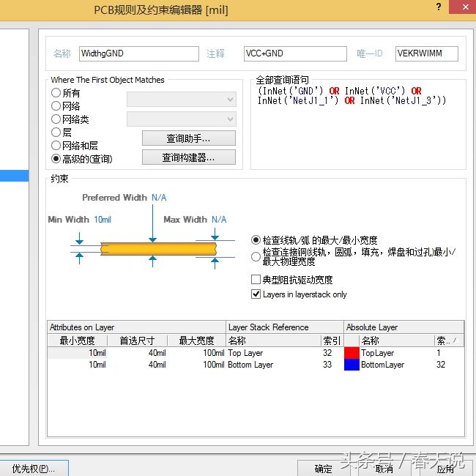The image size is (476, 476).
Task: Click the 首选尺寸 column header
Action: [137, 341]
